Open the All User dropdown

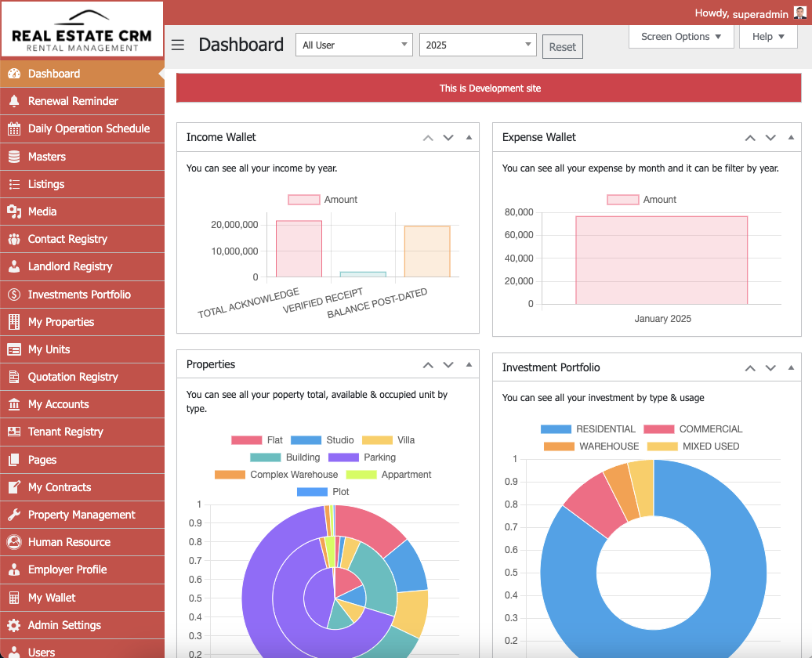tap(354, 45)
